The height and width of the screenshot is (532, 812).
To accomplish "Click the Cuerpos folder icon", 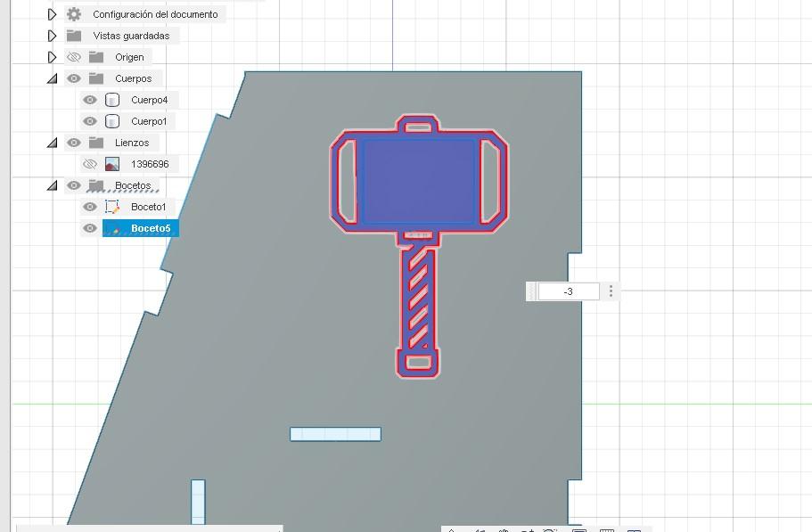I will click(96, 78).
